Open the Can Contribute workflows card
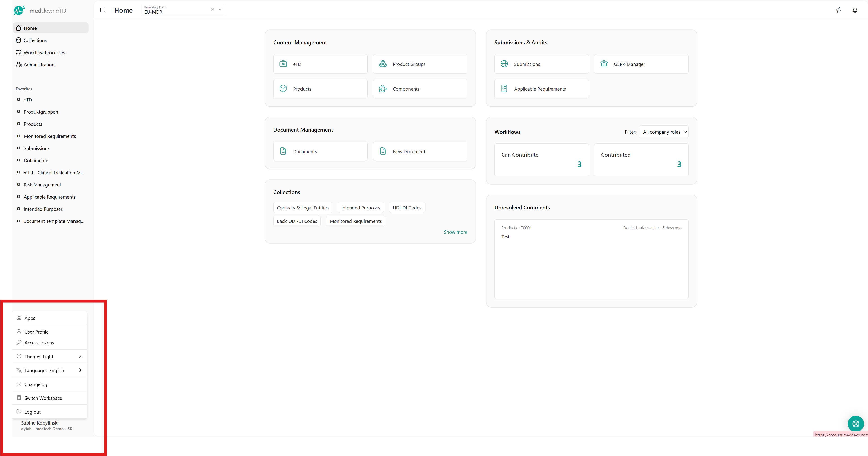The height and width of the screenshot is (456, 868). point(541,159)
